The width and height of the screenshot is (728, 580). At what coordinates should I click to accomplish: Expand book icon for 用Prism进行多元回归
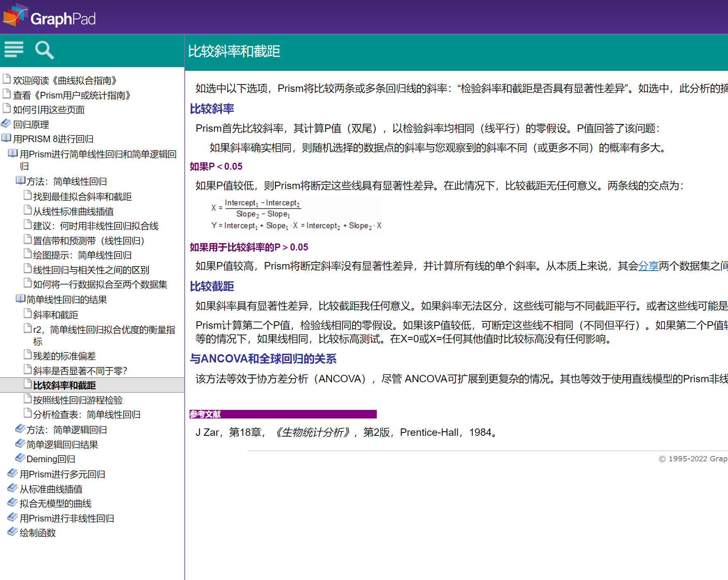(13, 473)
